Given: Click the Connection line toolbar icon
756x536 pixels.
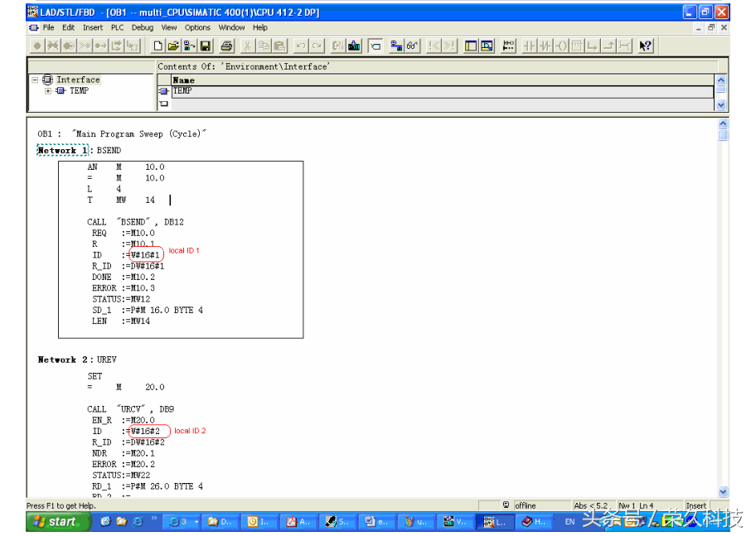Looking at the screenshot, I should (x=624, y=46).
